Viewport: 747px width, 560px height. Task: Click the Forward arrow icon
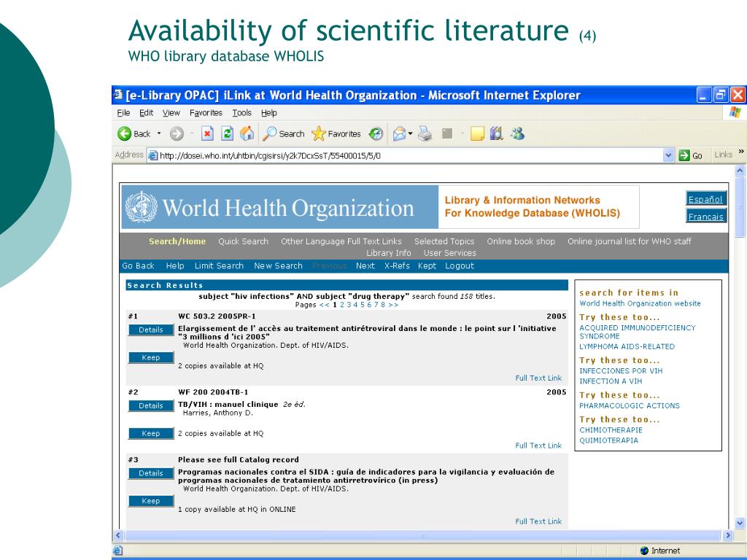click(177, 134)
